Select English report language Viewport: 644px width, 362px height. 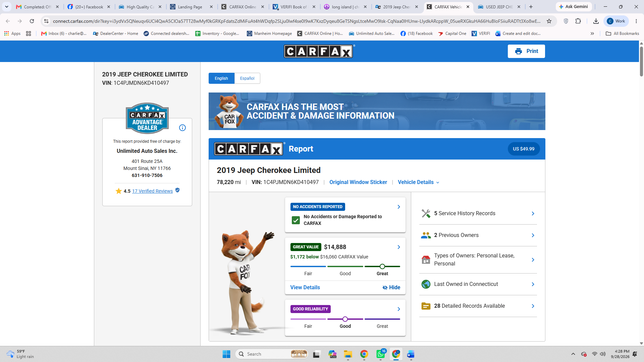point(221,78)
